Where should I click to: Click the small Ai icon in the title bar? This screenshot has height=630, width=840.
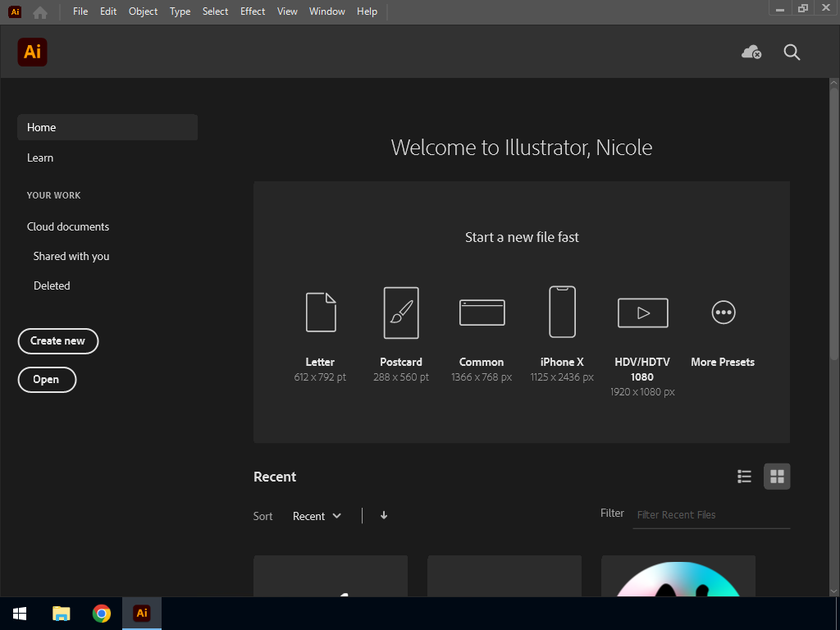15,11
